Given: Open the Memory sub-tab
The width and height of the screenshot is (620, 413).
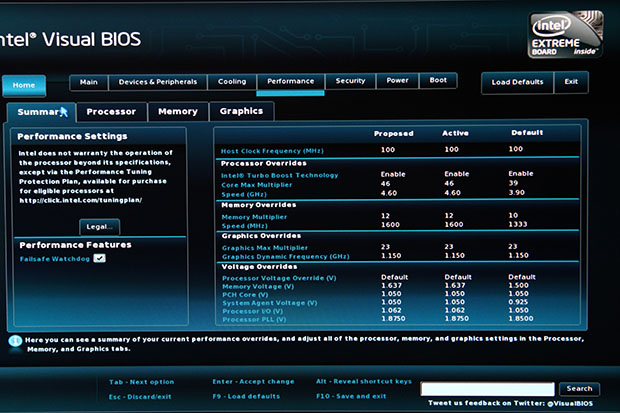Looking at the screenshot, I should point(178,112).
